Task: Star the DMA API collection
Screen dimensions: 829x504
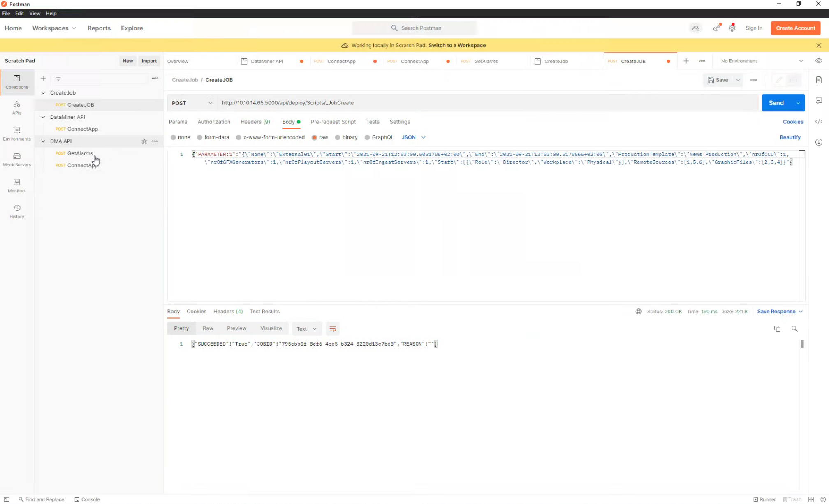Action: 144,141
